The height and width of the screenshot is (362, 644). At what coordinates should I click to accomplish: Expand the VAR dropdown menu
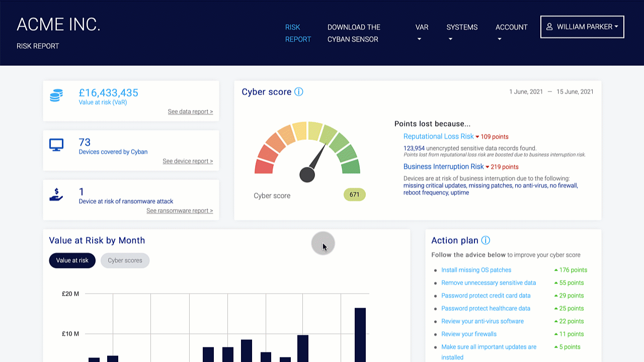coord(422,33)
